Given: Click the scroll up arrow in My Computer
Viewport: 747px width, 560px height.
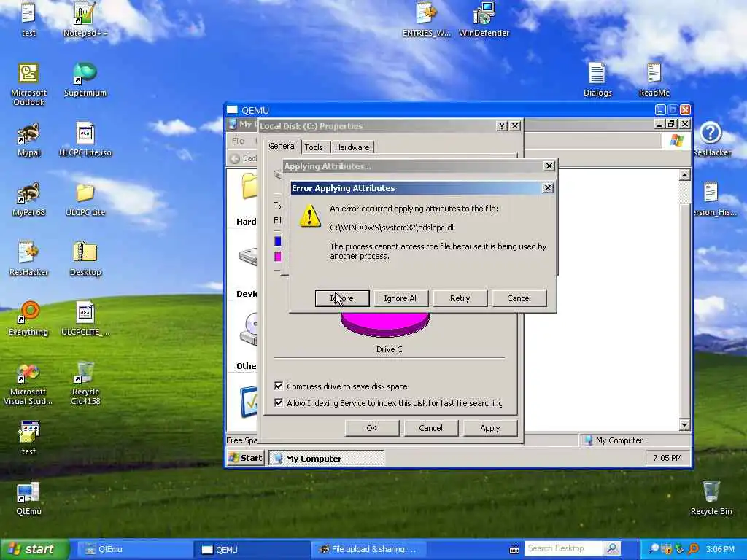Looking at the screenshot, I should click(x=684, y=175).
